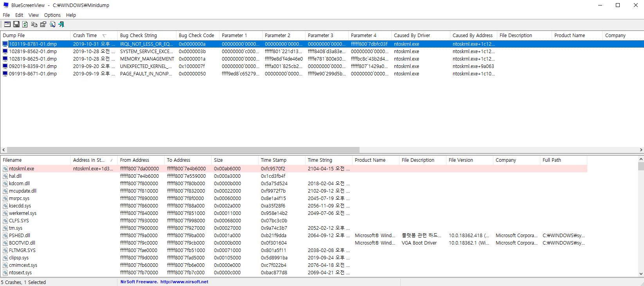Sort lower pane by Address In Stack header
Image resolution: width=644 pixels, height=286 pixels.
click(x=89, y=160)
